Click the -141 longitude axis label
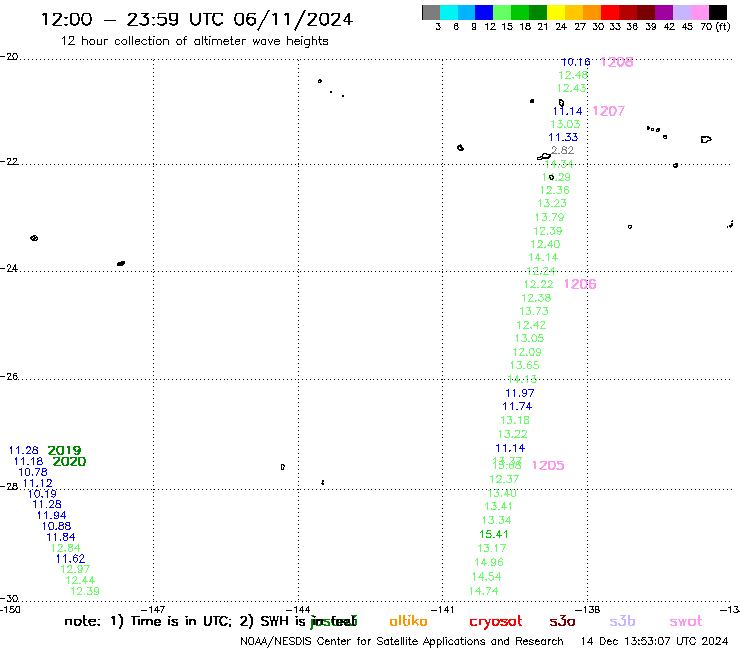740x650 pixels. coord(443,609)
